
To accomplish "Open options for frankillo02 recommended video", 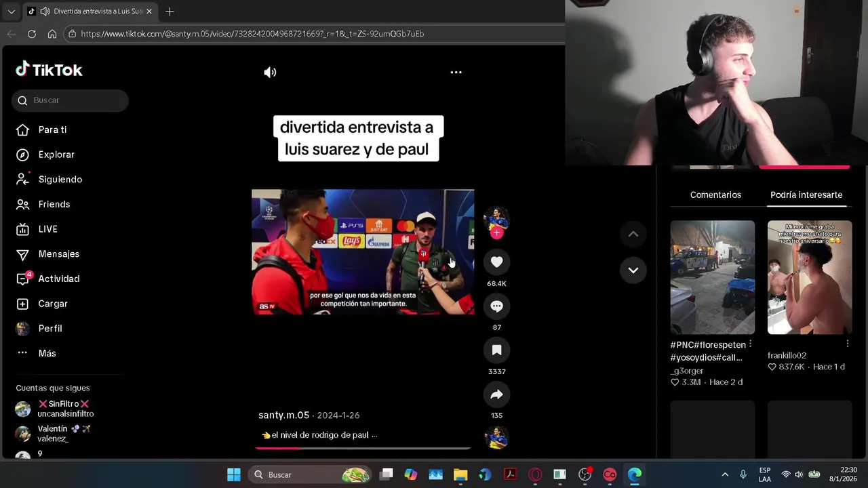I will pos(847,344).
